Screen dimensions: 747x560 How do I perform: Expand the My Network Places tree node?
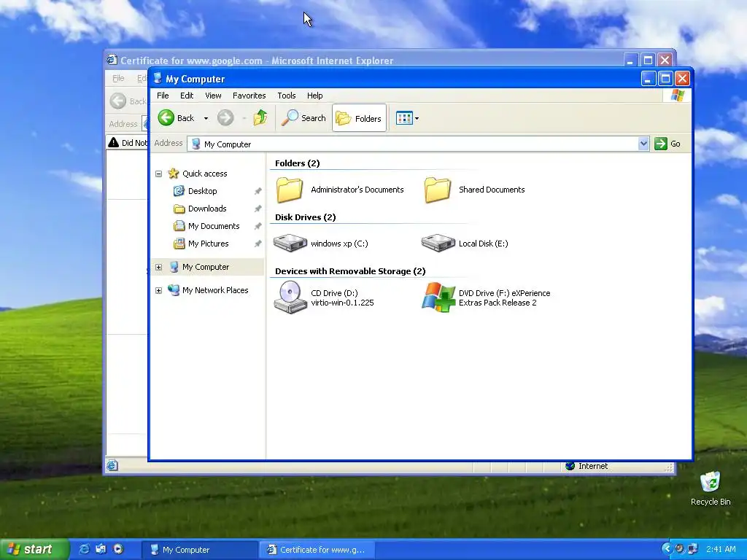[x=158, y=290]
